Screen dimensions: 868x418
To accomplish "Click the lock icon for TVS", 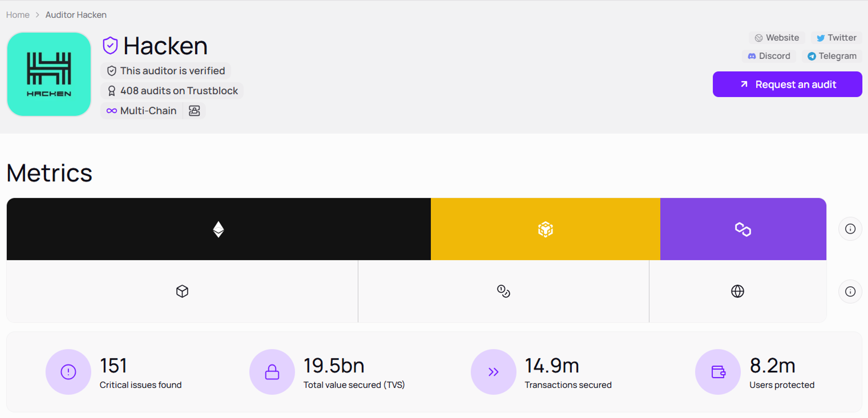I will [x=272, y=372].
